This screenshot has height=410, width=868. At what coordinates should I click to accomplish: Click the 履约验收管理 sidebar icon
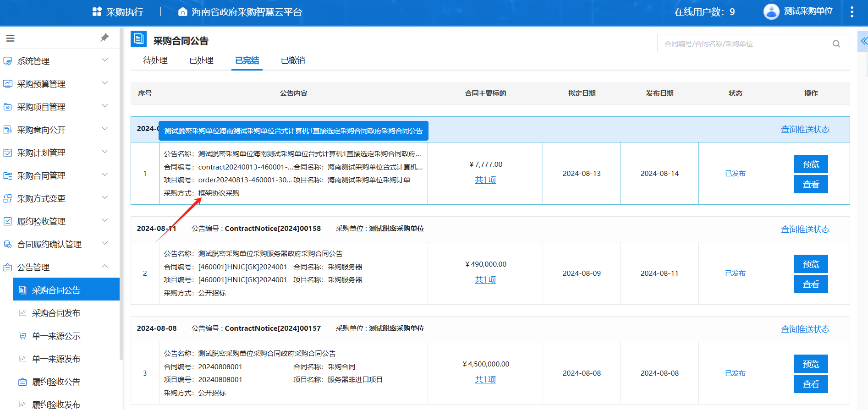8,221
